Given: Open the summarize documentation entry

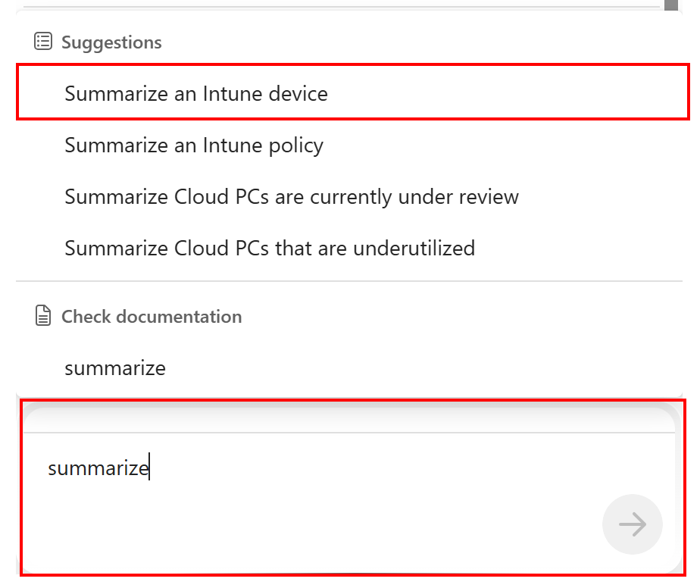Looking at the screenshot, I should click(115, 367).
